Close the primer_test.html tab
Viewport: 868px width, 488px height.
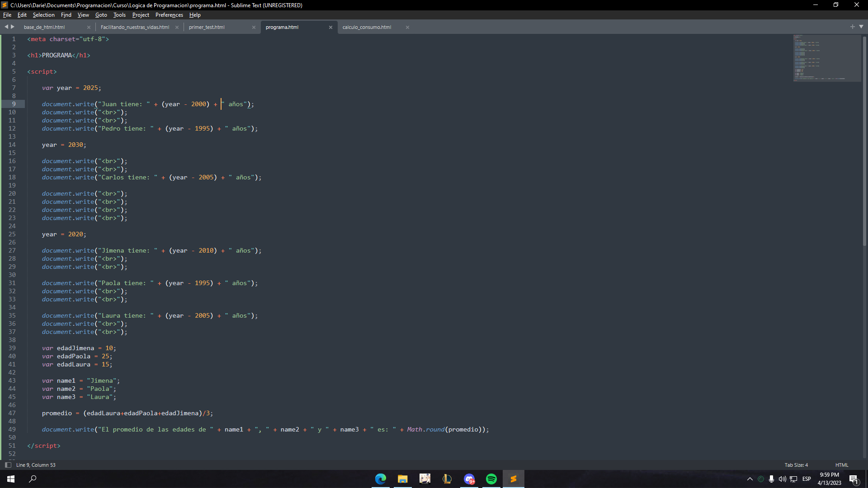point(254,28)
